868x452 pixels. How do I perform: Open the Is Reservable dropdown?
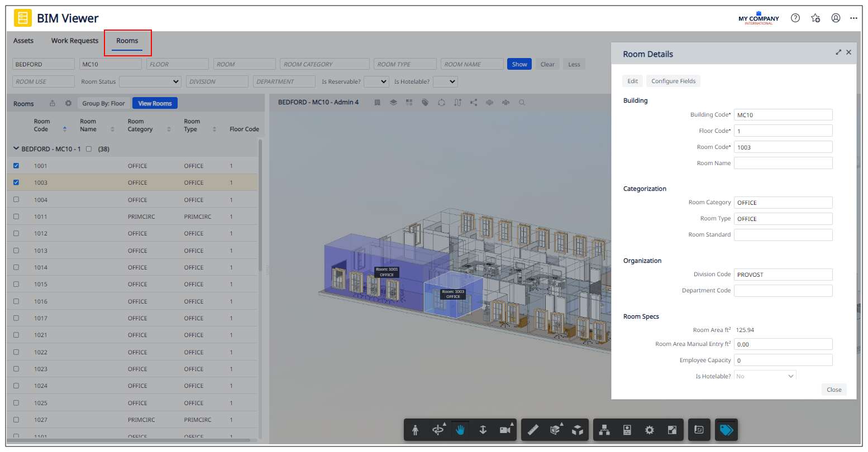376,81
